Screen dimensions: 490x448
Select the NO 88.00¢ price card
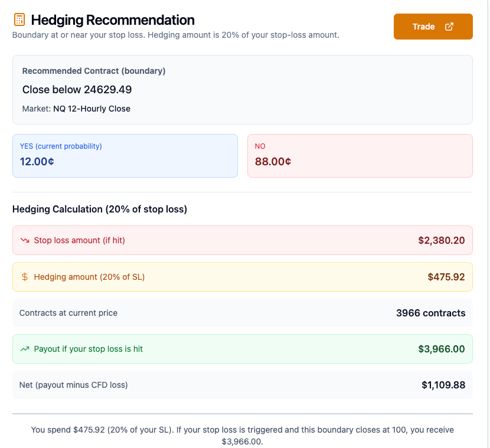pos(360,154)
